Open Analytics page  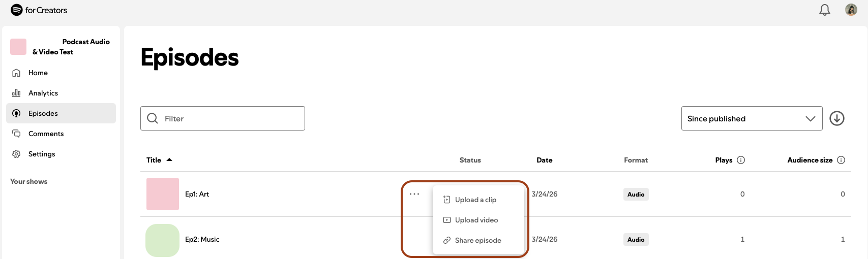61,93
